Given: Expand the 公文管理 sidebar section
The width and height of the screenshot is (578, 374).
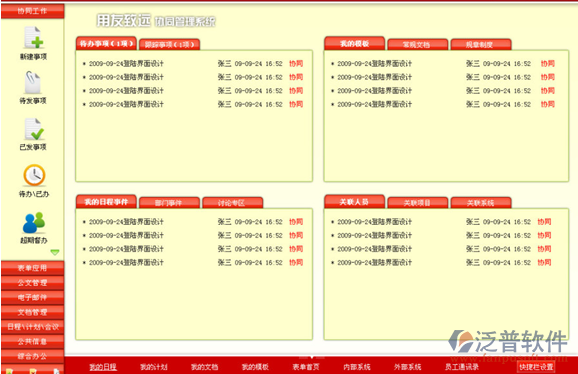Looking at the screenshot, I should (x=32, y=283).
